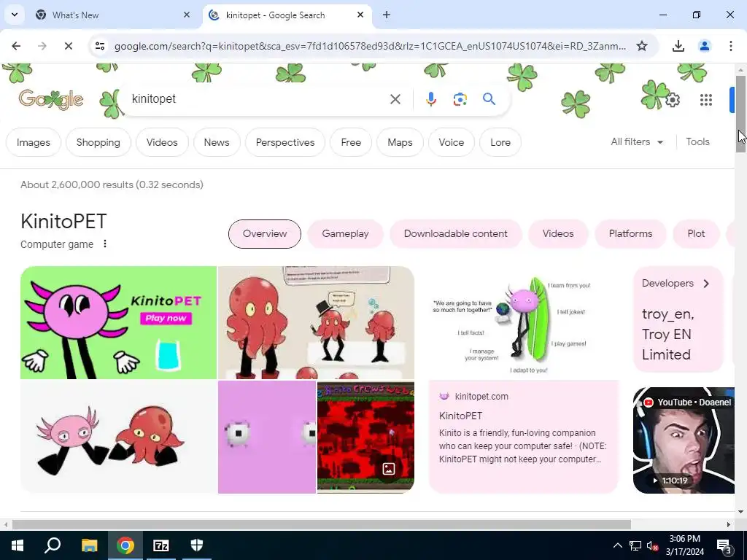Open the KinitoPET result title
The width and height of the screenshot is (747, 560).
(x=460, y=416)
